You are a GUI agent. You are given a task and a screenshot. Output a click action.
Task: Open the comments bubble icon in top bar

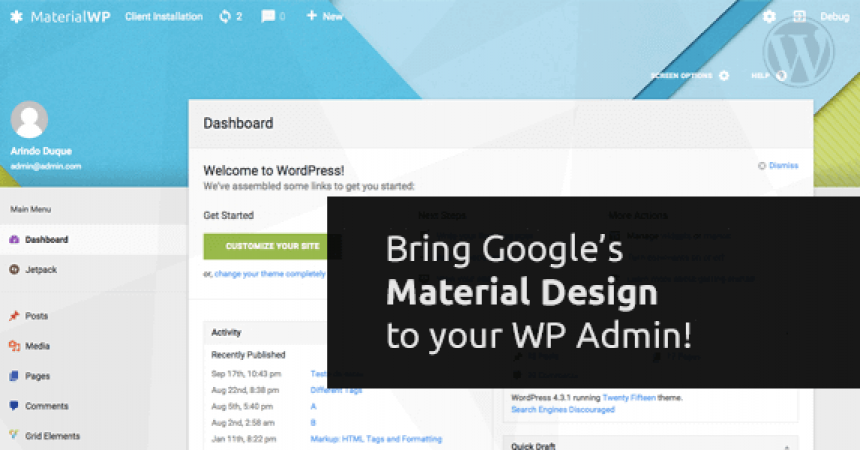[x=268, y=16]
